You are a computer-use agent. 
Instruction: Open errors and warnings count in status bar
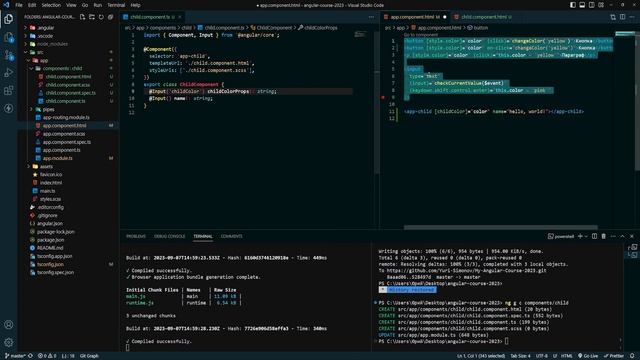[47, 356]
